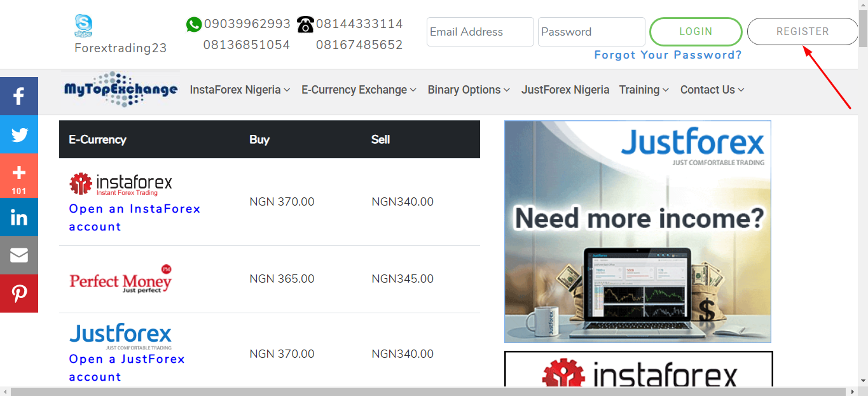The width and height of the screenshot is (868, 396).
Task: Click the Justforex banner advertisement
Action: point(638,232)
